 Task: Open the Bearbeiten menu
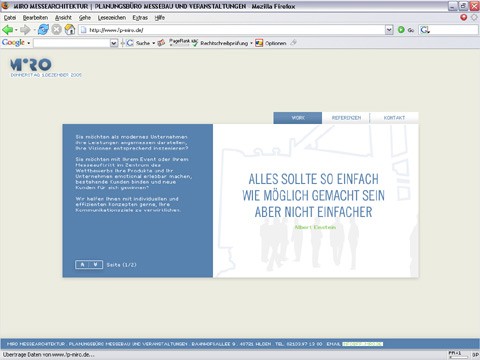click(x=35, y=18)
